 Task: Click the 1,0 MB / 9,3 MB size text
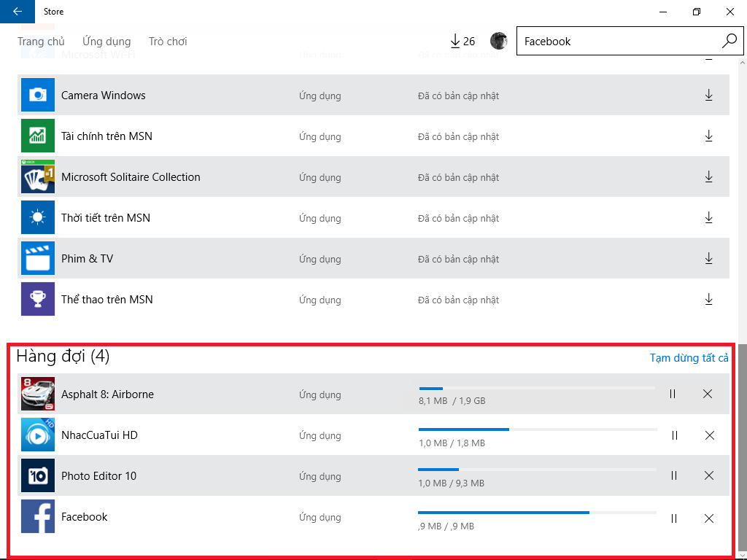[x=451, y=483]
